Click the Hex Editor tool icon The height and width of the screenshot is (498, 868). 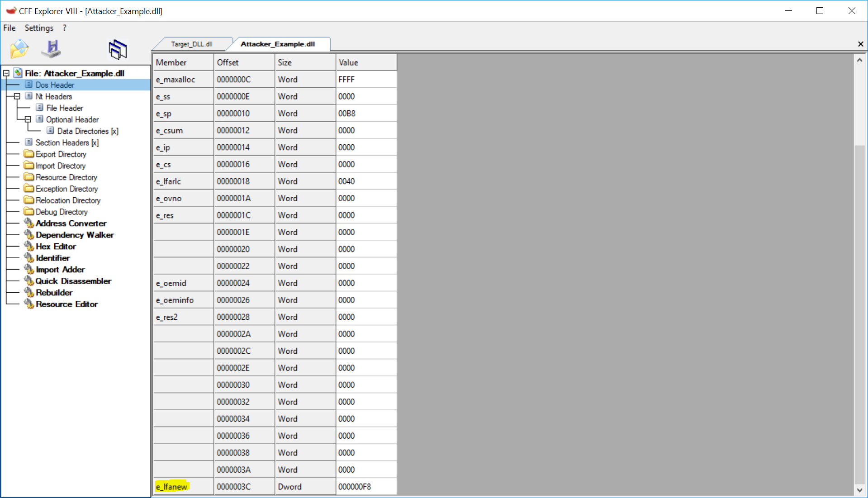[29, 246]
